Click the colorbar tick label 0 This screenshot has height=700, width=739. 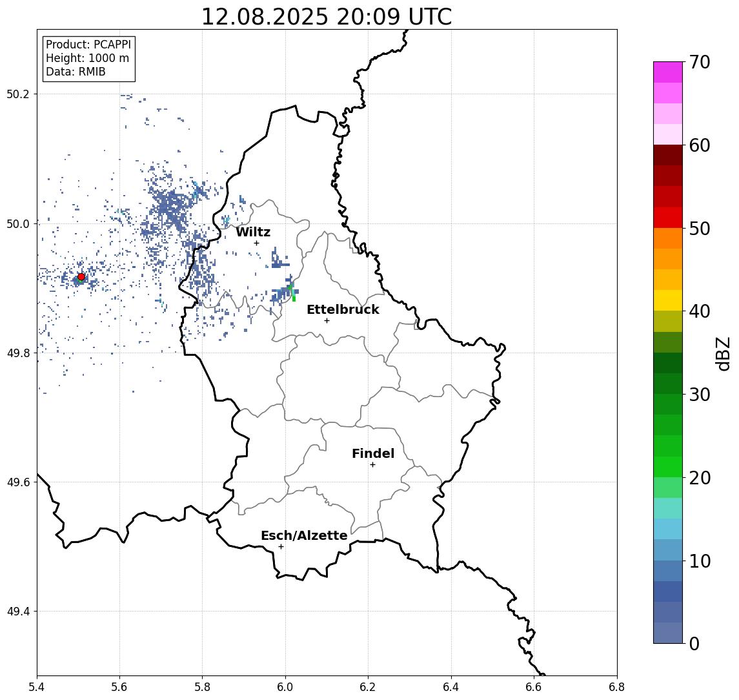tap(694, 643)
